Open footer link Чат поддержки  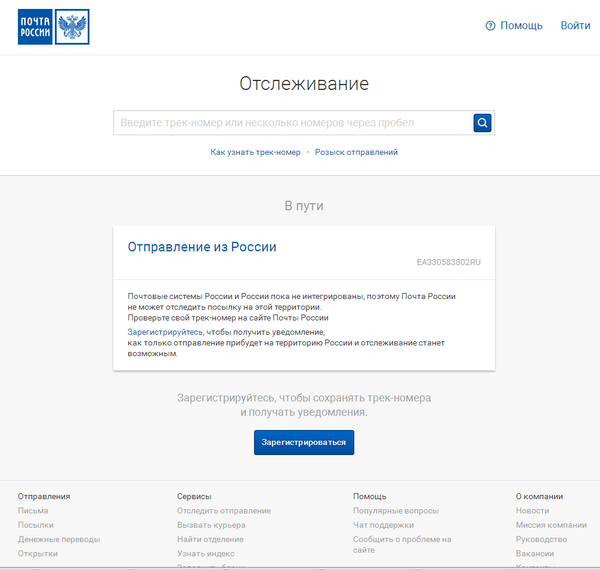pyautogui.click(x=383, y=525)
